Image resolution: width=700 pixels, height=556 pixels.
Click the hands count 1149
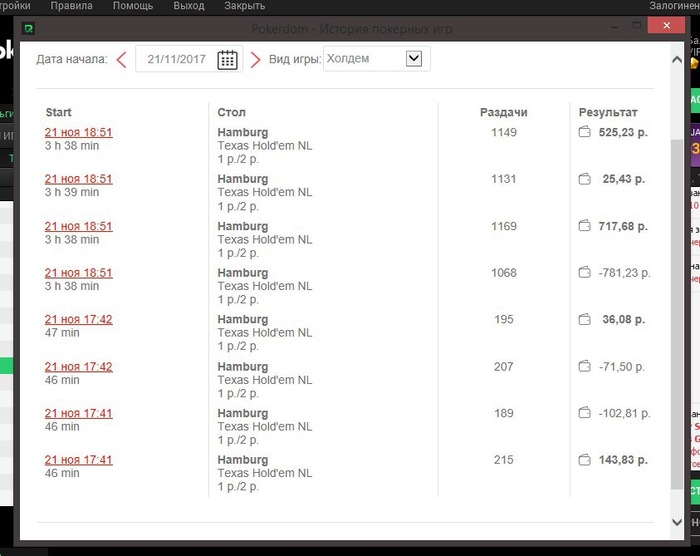(x=504, y=132)
